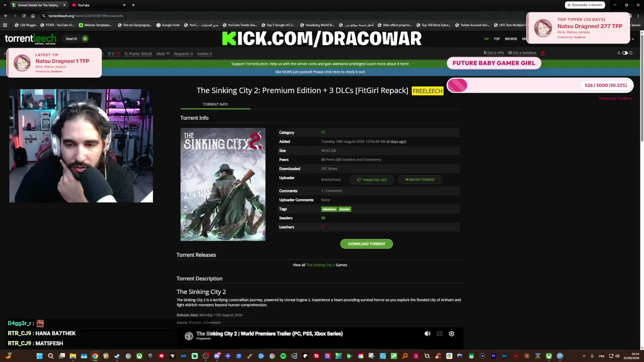Open the VIP menu item
The image size is (644, 362).
487,39
